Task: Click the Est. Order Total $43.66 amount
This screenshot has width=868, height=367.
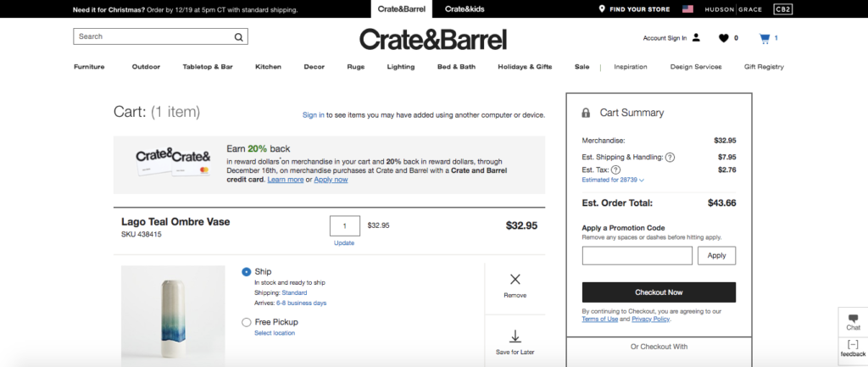Action: click(x=722, y=203)
